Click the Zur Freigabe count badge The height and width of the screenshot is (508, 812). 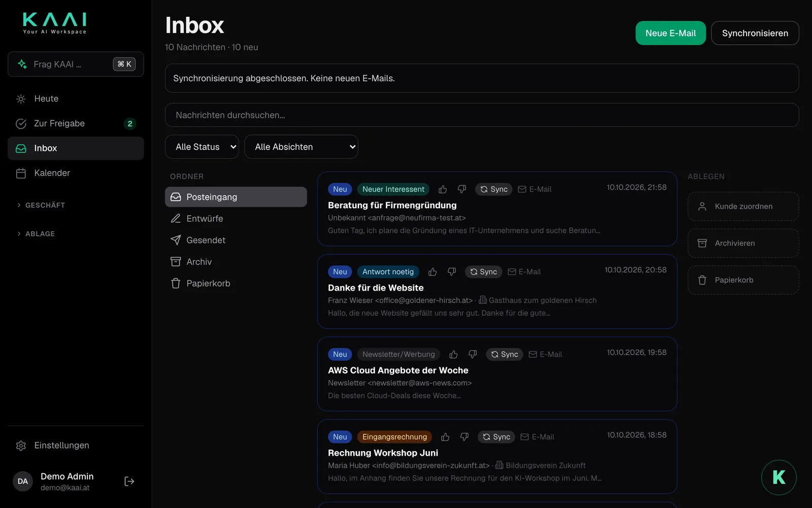pos(130,123)
